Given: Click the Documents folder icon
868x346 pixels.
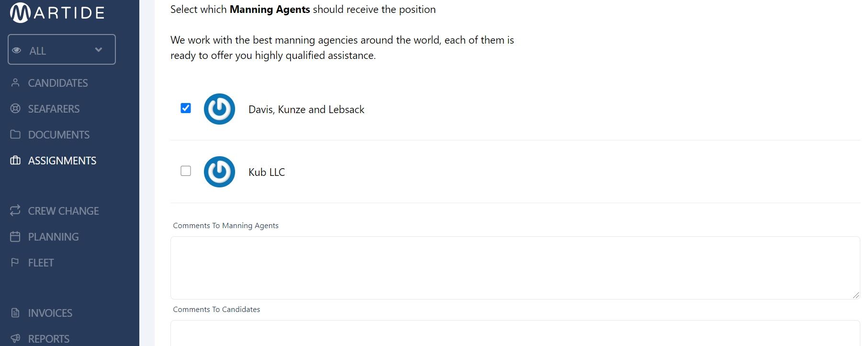Looking at the screenshot, I should click(15, 134).
